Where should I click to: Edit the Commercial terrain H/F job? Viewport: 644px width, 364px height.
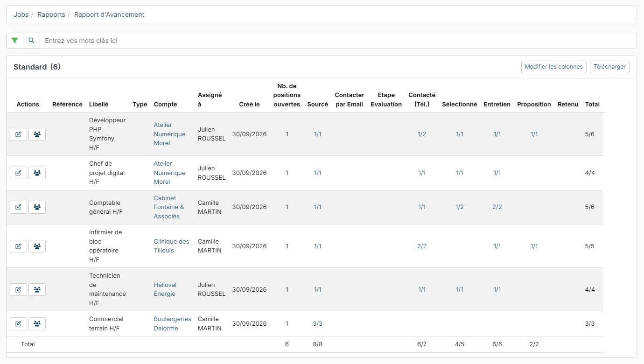click(18, 324)
